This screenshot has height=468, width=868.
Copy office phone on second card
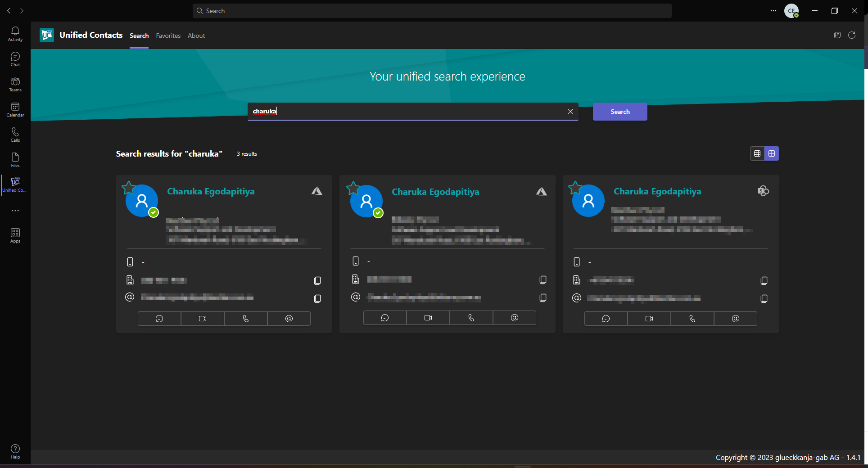pyautogui.click(x=543, y=280)
